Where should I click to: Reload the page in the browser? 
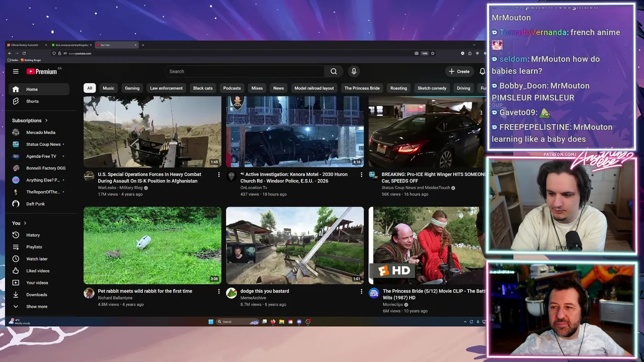pos(24,53)
